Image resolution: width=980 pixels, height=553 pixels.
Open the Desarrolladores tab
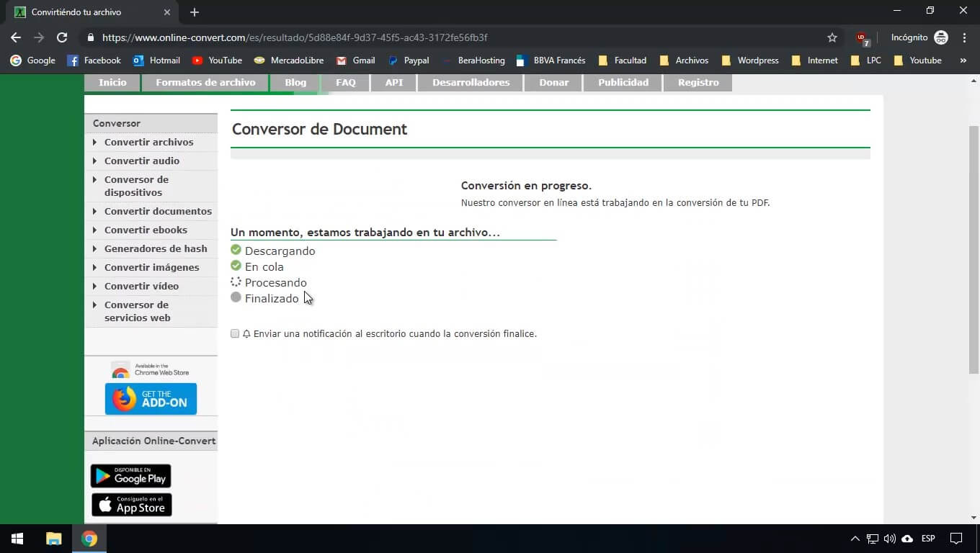[x=471, y=83]
